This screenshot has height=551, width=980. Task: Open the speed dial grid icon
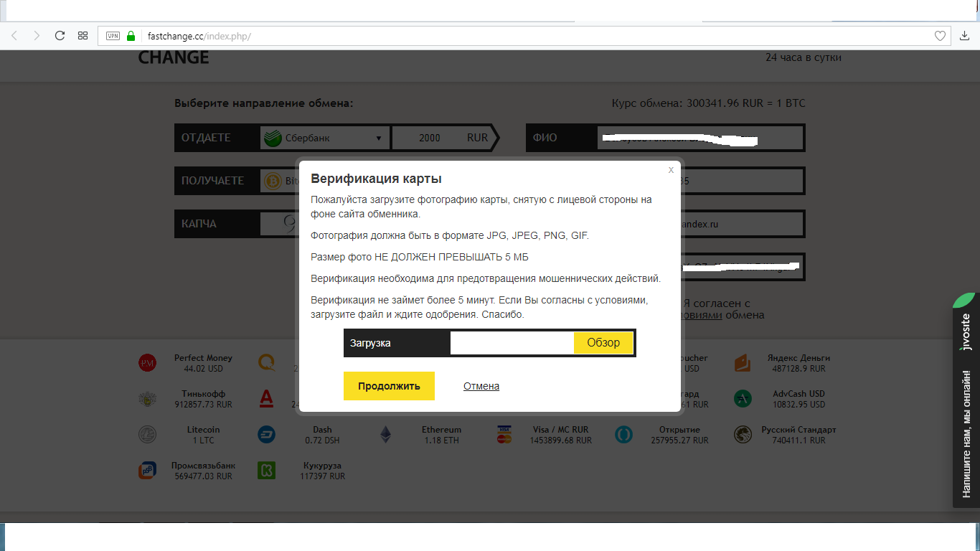(x=83, y=36)
